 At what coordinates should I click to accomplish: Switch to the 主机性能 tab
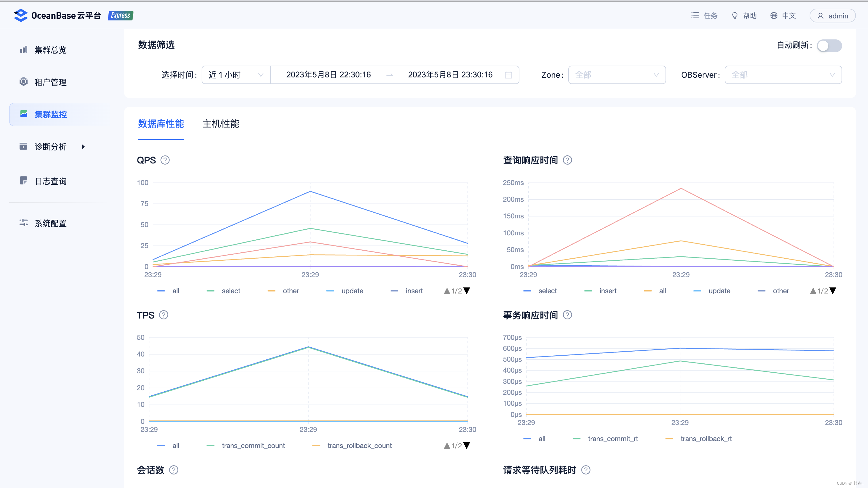coord(221,124)
